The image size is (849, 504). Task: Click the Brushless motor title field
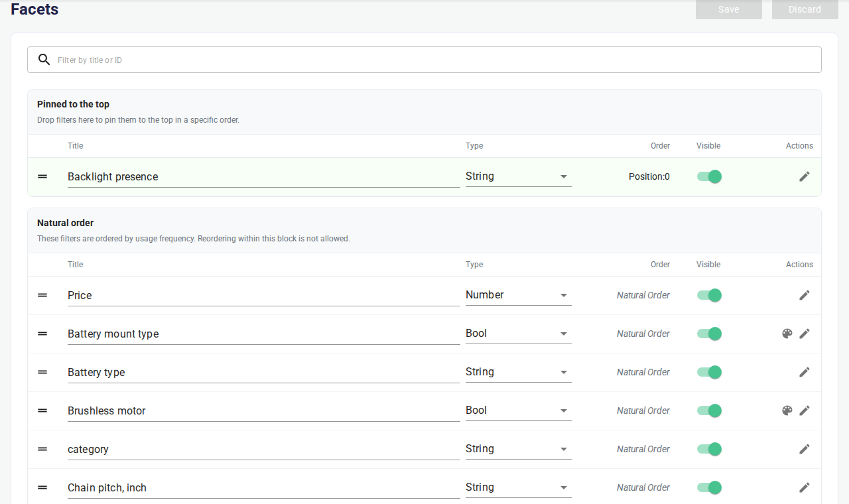pos(264,410)
